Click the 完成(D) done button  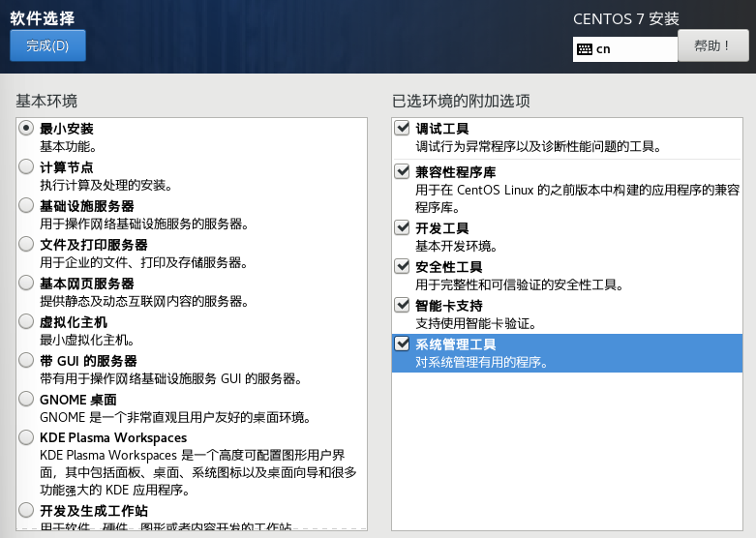point(47,45)
